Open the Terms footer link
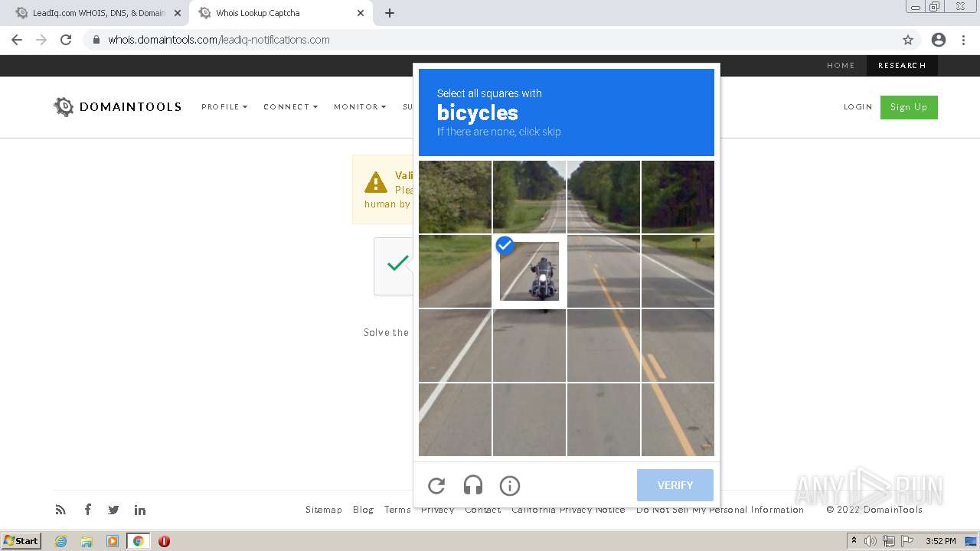The width and height of the screenshot is (980, 551). click(x=397, y=510)
